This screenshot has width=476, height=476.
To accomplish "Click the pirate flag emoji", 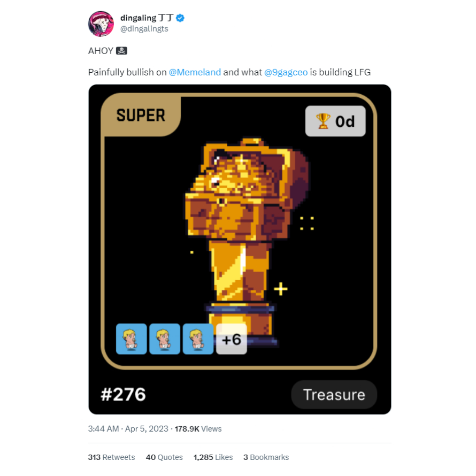I will click(x=121, y=51).
